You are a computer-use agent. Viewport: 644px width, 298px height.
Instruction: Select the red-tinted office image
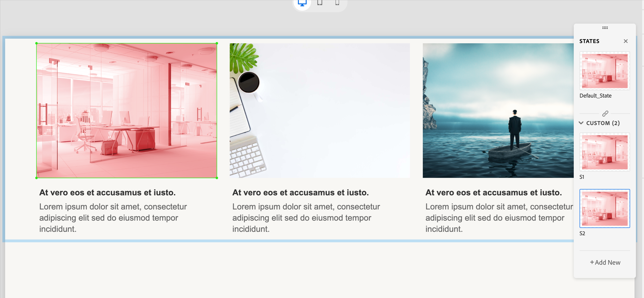click(x=127, y=111)
